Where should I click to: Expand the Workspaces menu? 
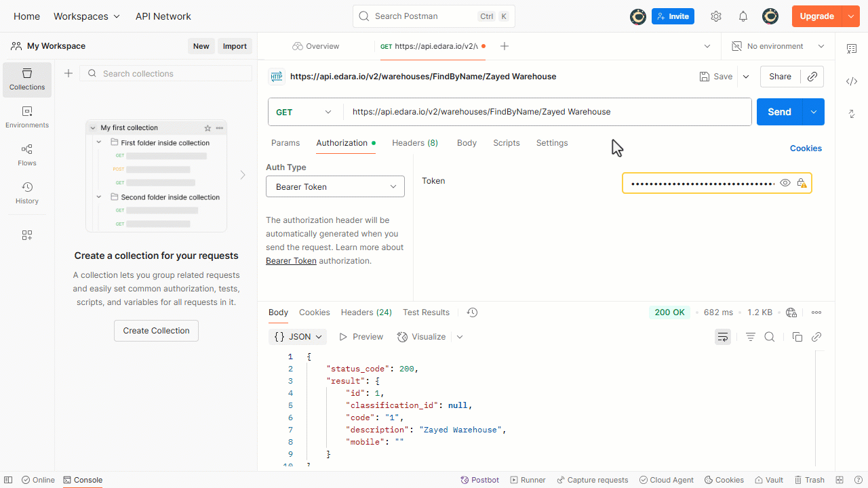(87, 16)
